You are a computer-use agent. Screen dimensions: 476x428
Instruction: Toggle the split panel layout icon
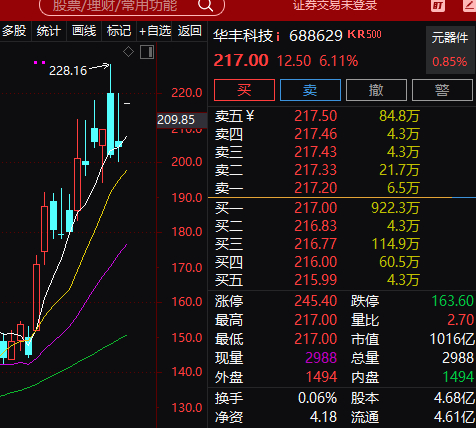(x=147, y=52)
